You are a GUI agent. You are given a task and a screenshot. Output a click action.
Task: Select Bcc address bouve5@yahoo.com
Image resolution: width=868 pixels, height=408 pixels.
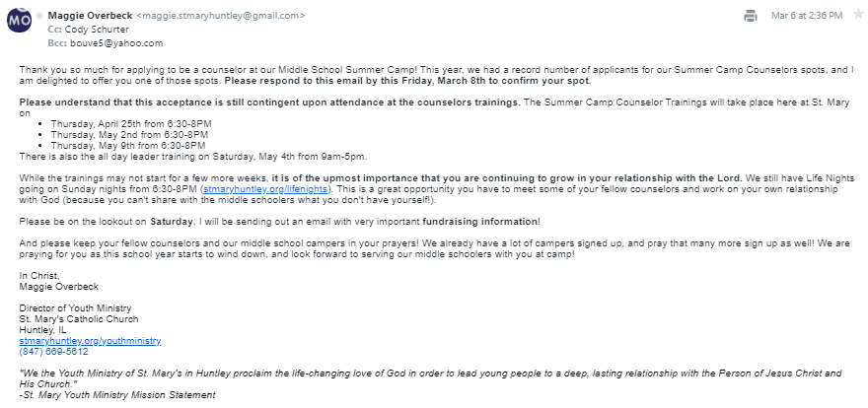coord(116,43)
